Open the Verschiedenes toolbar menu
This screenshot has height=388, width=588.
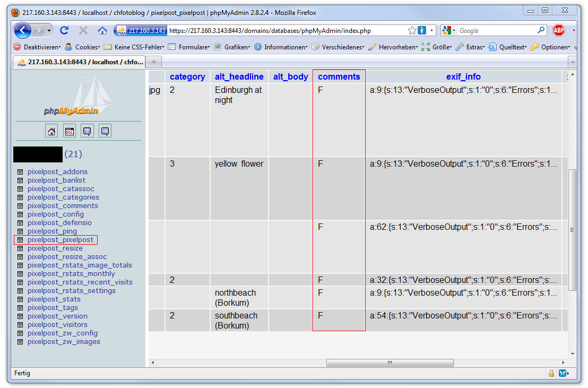[338, 47]
